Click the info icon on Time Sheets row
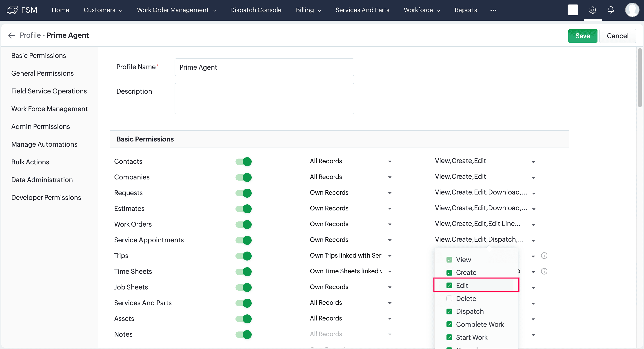Viewport: 644px width, 349px height. (x=544, y=271)
